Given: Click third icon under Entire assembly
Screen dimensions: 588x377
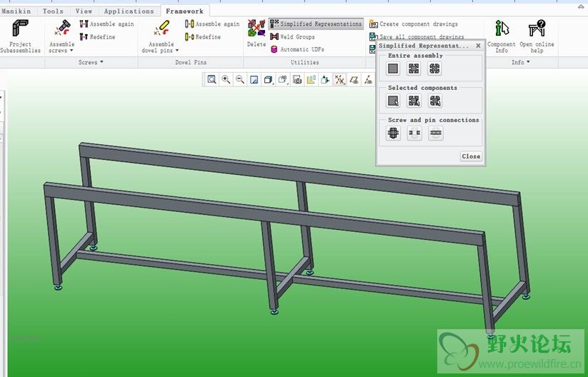Looking at the screenshot, I should pos(435,69).
